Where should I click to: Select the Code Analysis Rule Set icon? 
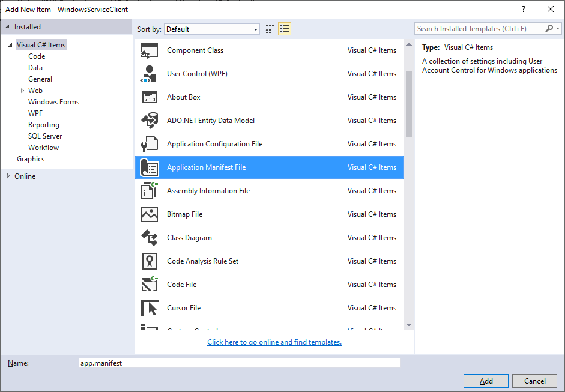150,261
